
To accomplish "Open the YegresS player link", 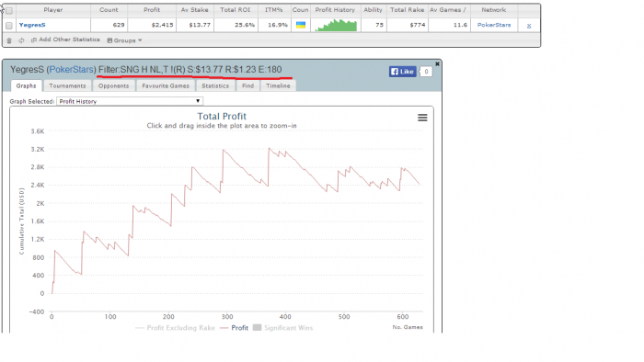I will coord(32,25).
